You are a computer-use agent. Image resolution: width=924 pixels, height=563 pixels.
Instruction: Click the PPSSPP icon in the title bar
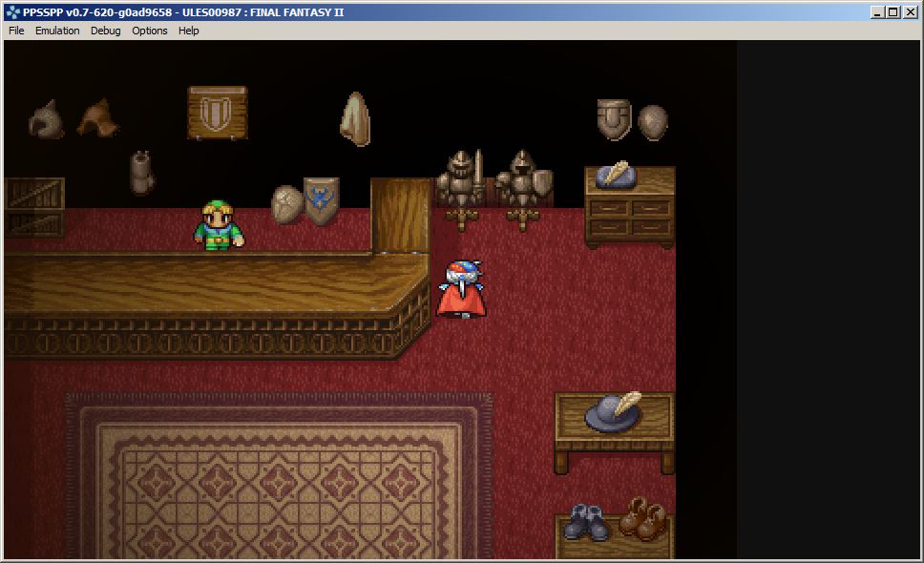(12, 12)
